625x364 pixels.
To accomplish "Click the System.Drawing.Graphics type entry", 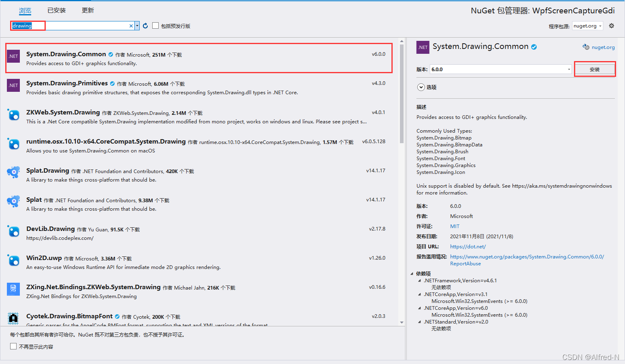I will click(x=446, y=165).
